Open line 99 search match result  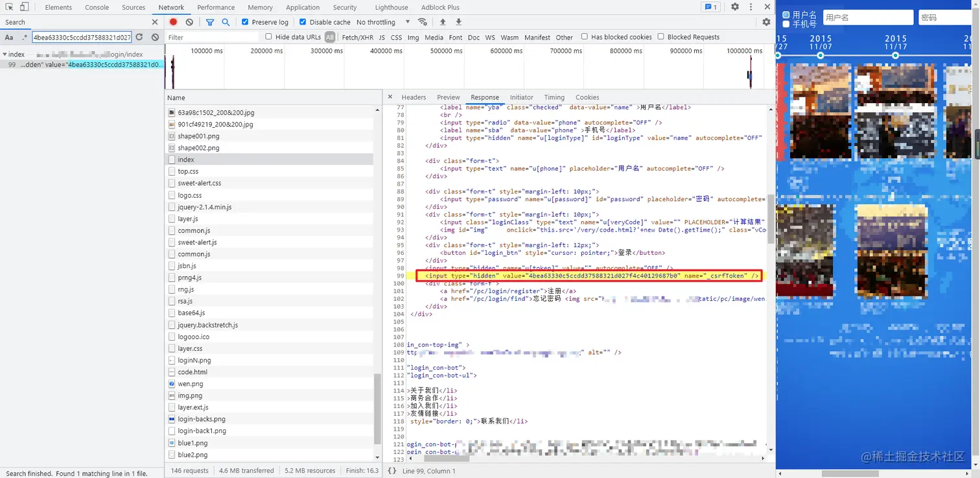click(82, 65)
